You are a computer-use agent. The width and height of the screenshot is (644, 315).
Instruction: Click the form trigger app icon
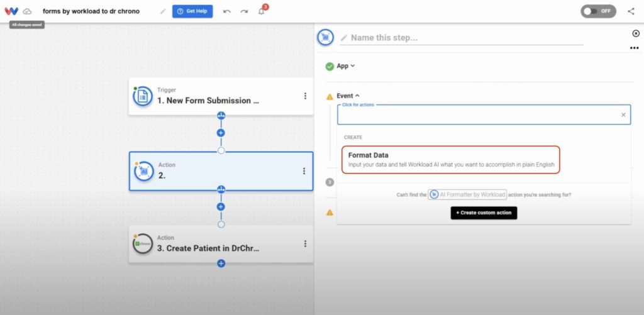(143, 96)
